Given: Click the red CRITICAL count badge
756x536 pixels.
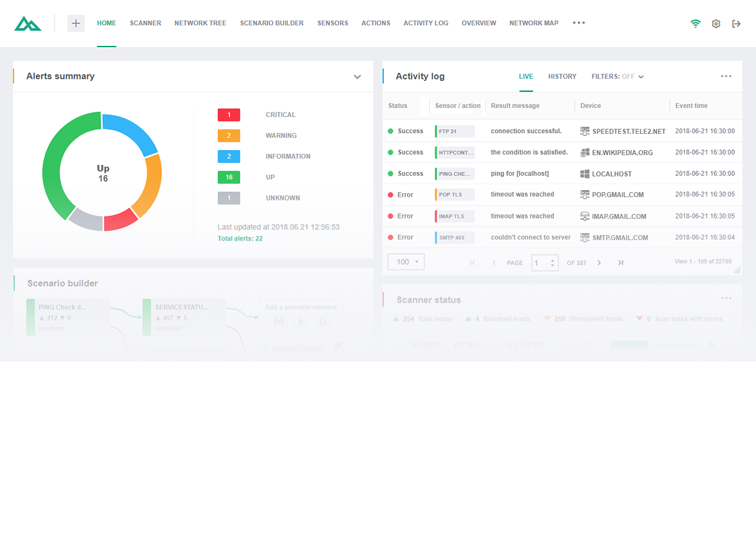Looking at the screenshot, I should coord(229,115).
